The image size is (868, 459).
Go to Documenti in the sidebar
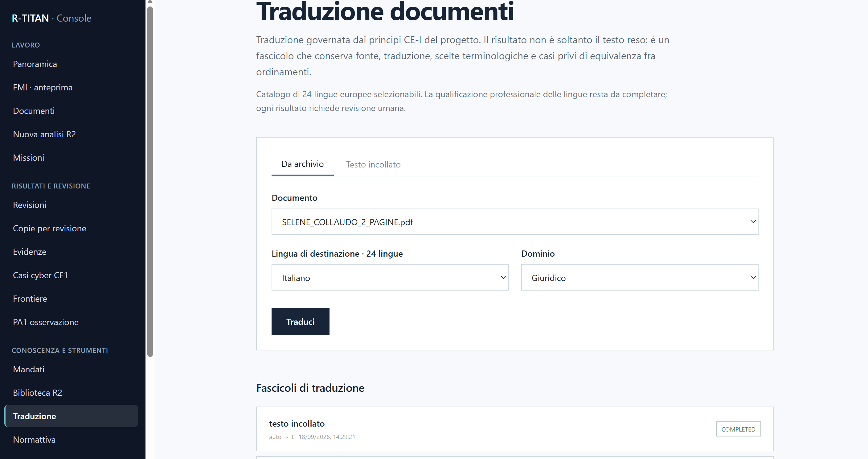click(71, 111)
